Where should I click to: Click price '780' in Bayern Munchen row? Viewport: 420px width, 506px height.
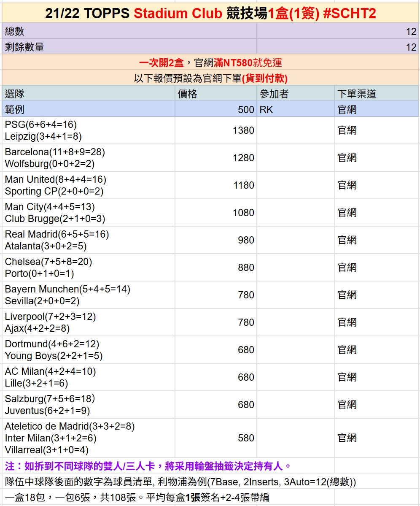pyautogui.click(x=215, y=295)
